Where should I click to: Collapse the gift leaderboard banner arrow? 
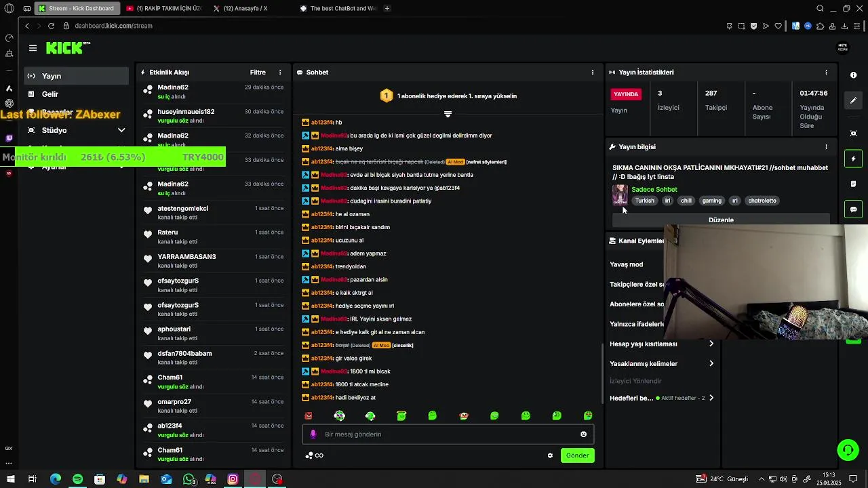coord(448,114)
